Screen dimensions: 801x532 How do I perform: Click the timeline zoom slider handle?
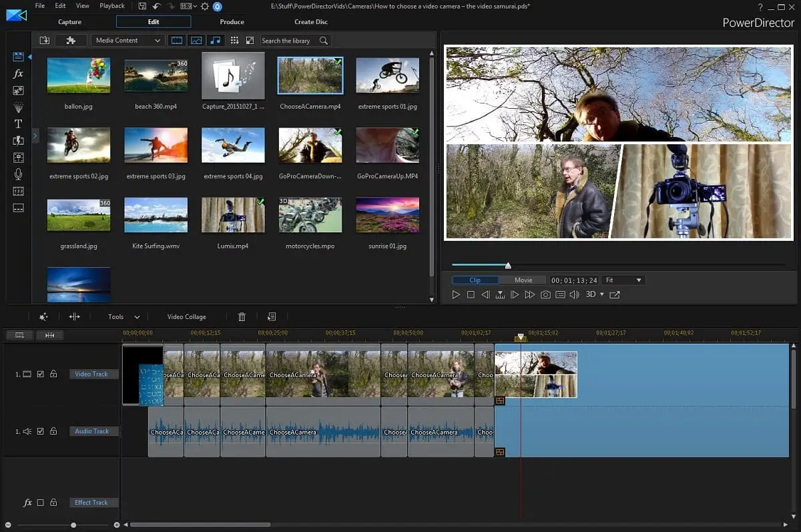pos(73,525)
